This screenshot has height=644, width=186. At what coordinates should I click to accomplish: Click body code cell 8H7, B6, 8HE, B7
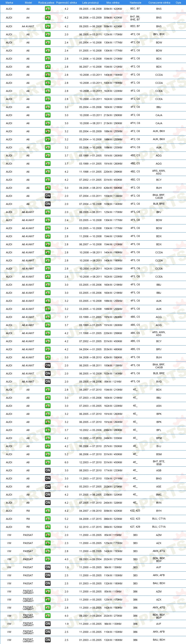(x=135, y=18)
